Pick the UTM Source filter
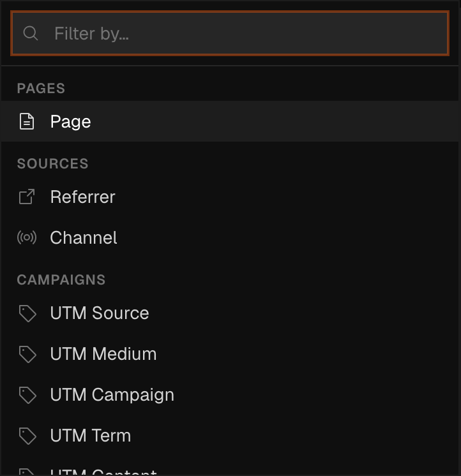 [x=230, y=313]
